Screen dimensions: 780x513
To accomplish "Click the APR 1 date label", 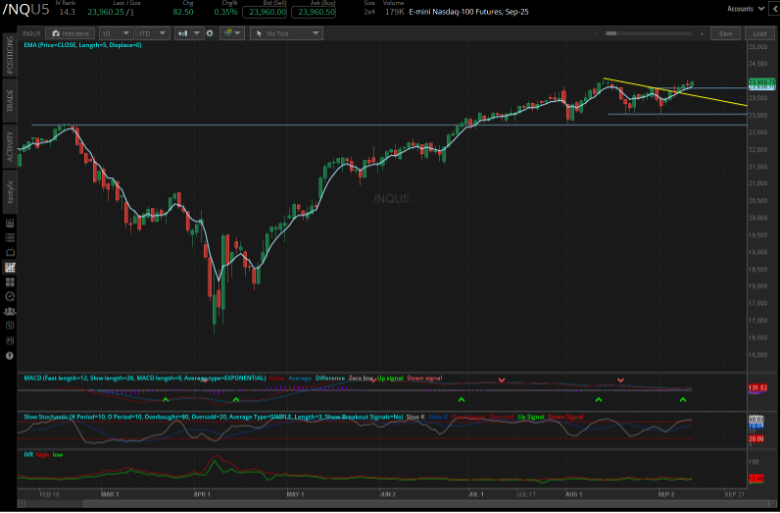I will 202,494.
